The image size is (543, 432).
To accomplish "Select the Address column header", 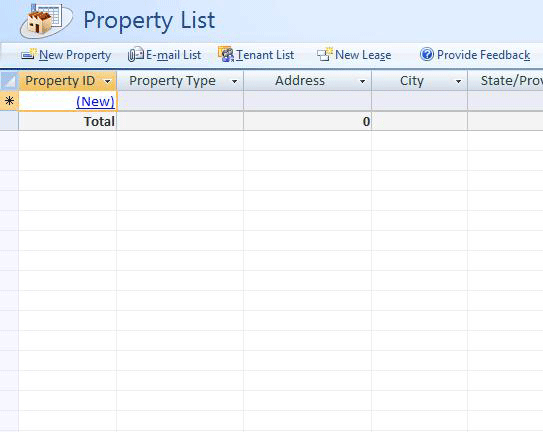I will pyautogui.click(x=308, y=81).
